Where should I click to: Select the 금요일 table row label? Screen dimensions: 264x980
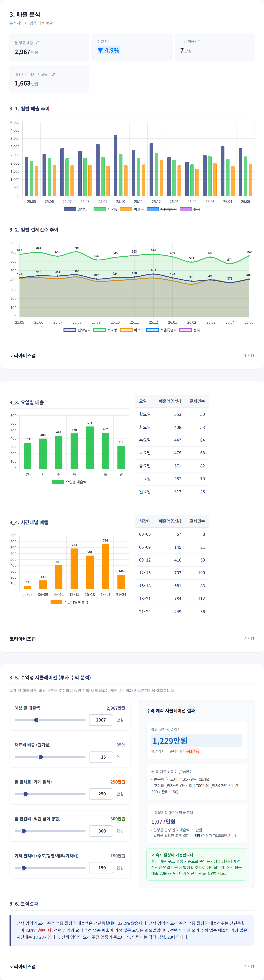[x=145, y=466]
